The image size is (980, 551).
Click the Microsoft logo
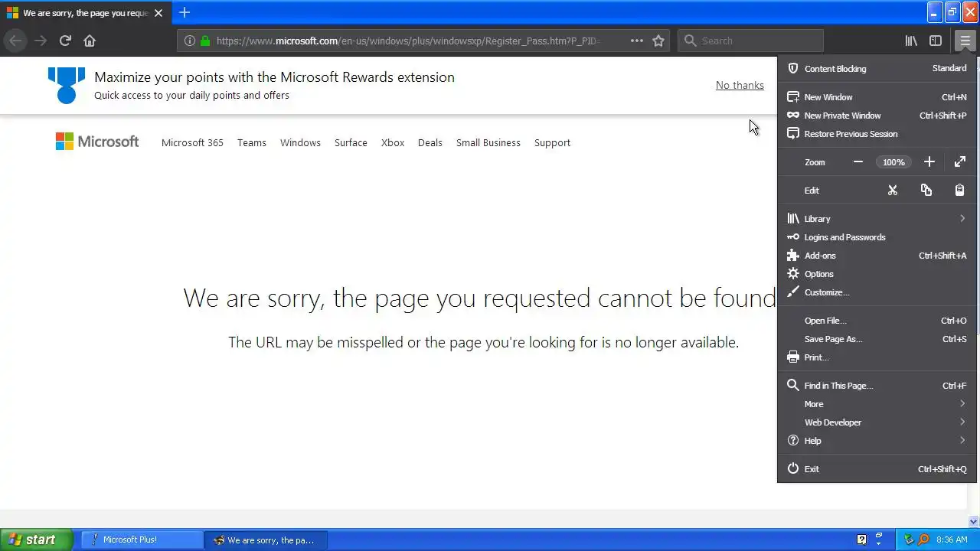97,142
